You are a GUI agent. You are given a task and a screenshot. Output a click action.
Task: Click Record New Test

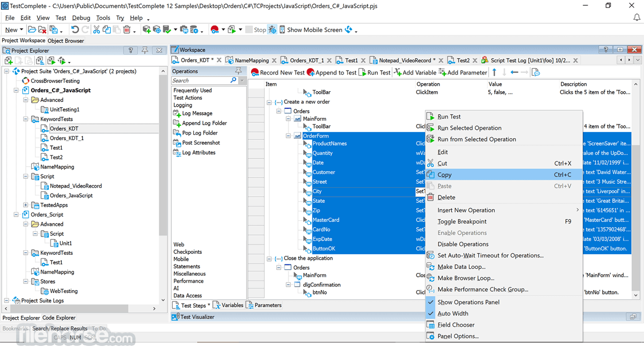pos(278,72)
